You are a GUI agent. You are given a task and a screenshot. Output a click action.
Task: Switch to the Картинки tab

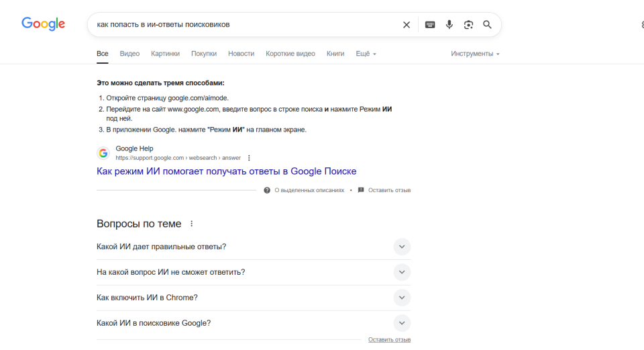pos(165,54)
